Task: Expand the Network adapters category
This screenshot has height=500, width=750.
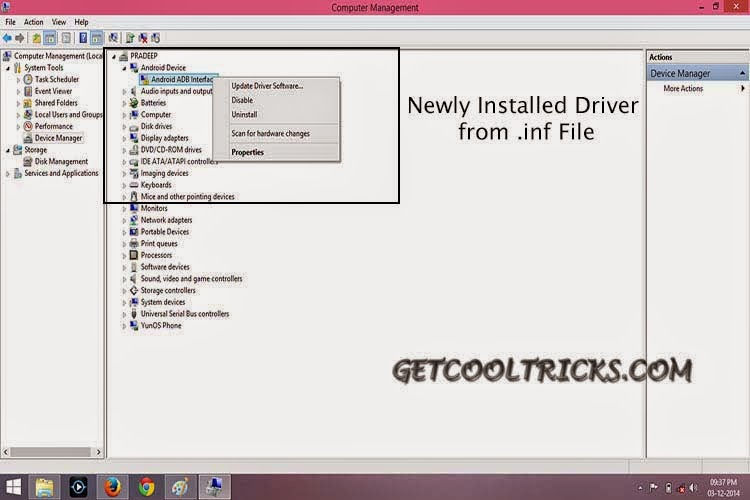Action: [x=124, y=221]
